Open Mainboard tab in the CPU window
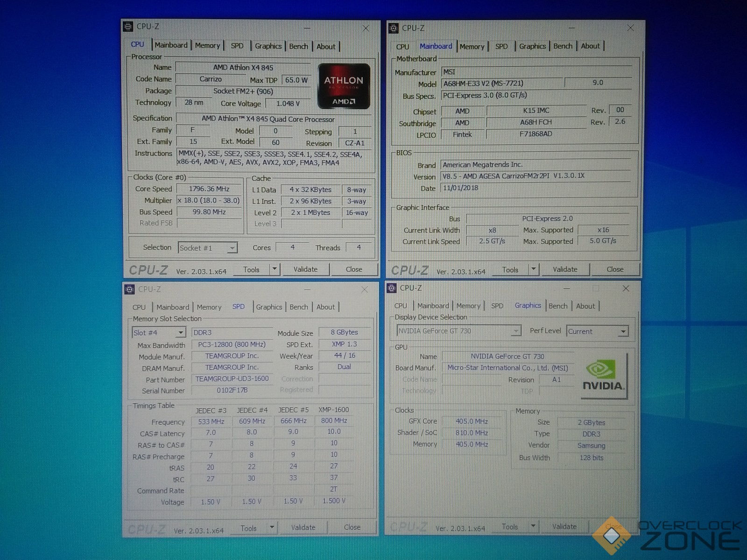Viewport: 747px width, 560px height. click(x=171, y=45)
